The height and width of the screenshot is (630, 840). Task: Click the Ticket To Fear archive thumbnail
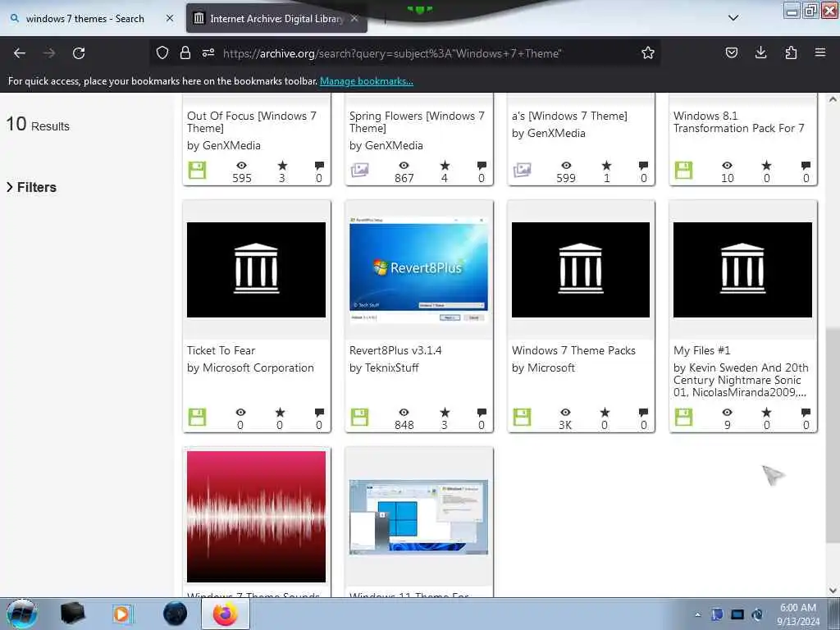pyautogui.click(x=256, y=269)
